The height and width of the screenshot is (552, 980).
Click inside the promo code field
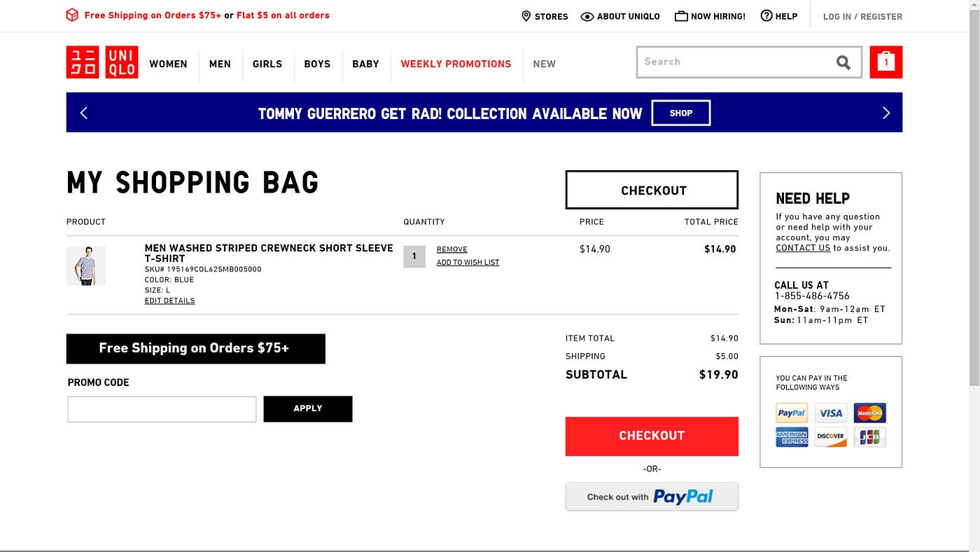point(161,408)
